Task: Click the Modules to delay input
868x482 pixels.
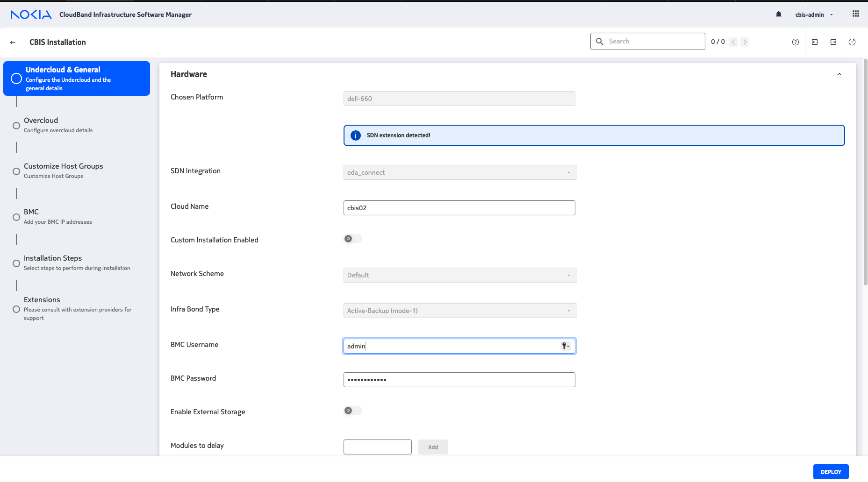Action: (378, 447)
